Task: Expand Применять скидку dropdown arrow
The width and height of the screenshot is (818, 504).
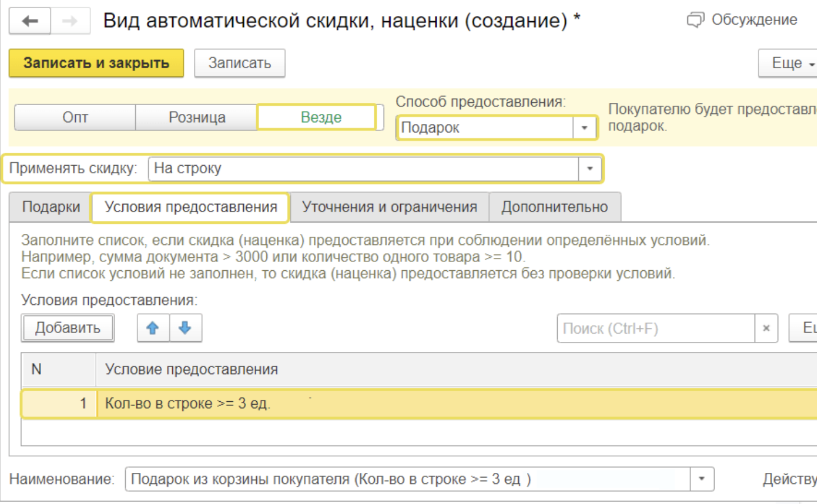Action: [589, 169]
